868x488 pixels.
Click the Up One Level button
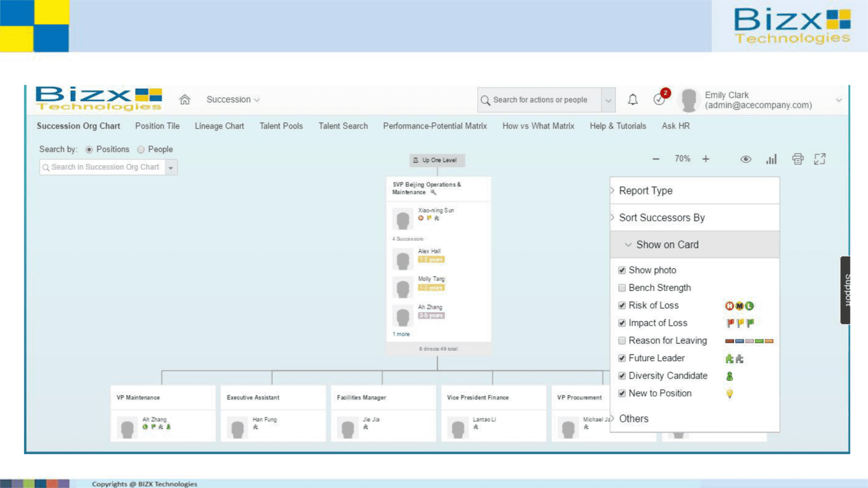tap(437, 160)
